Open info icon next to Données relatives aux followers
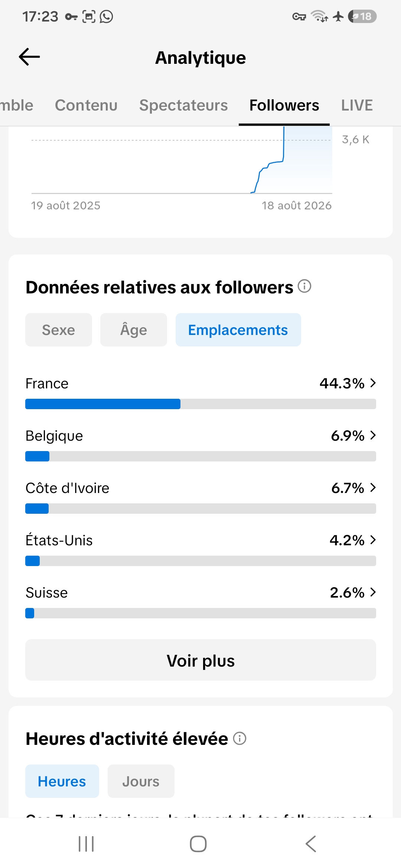401x868 pixels. (x=304, y=286)
